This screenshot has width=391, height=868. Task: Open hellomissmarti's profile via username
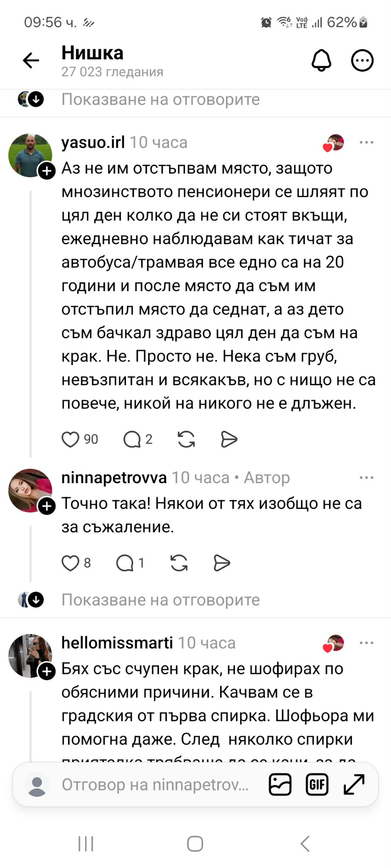[x=117, y=643]
